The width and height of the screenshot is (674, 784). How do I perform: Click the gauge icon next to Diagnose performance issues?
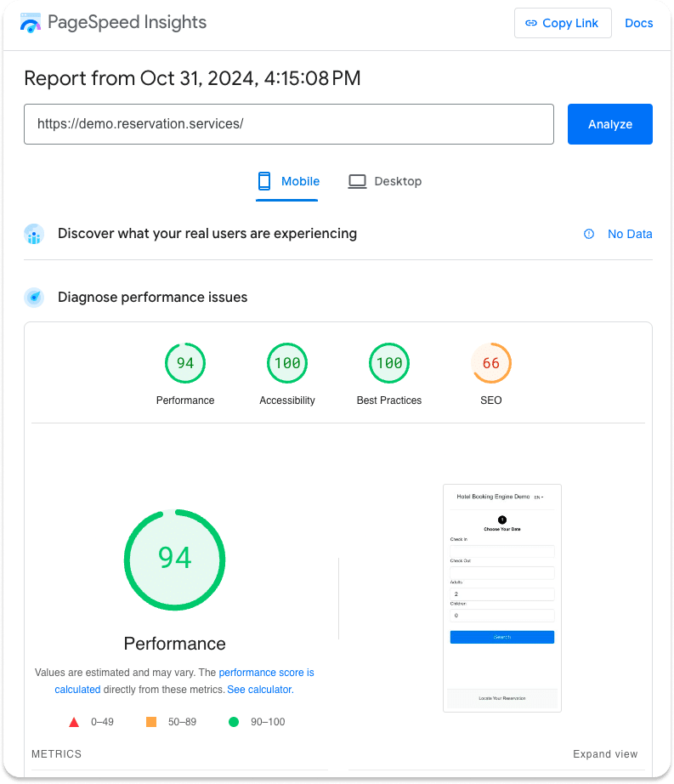[x=33, y=298]
